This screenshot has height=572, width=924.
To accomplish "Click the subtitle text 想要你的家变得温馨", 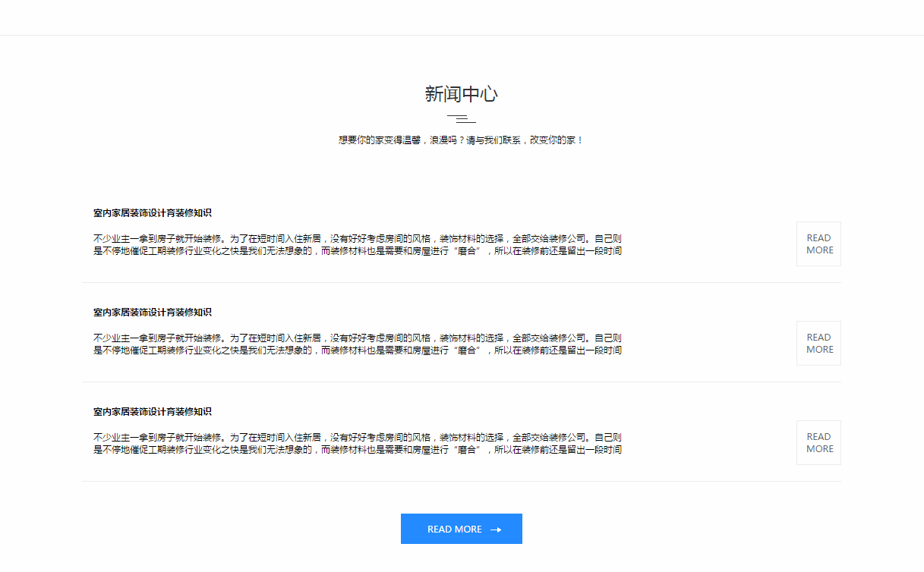I will (380, 140).
